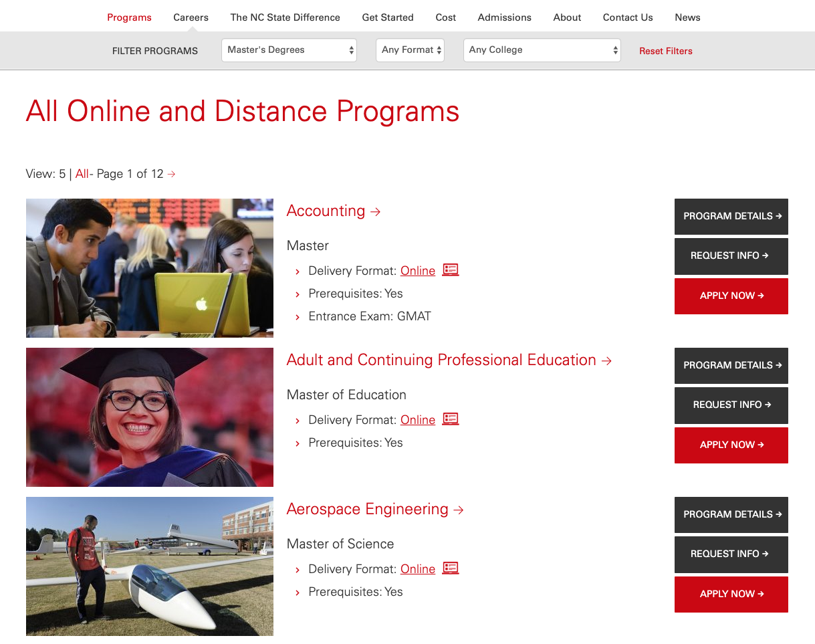Click the graduate photo for Adult Education

point(150,417)
